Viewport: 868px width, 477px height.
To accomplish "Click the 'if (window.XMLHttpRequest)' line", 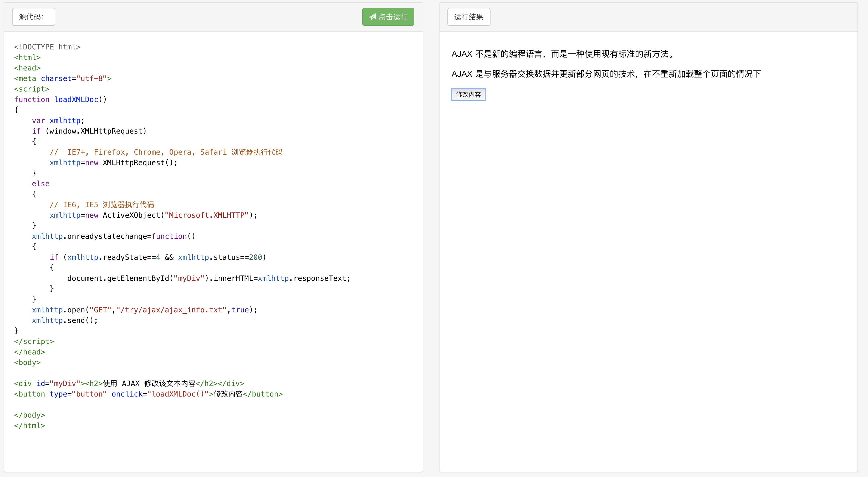I will [x=89, y=131].
